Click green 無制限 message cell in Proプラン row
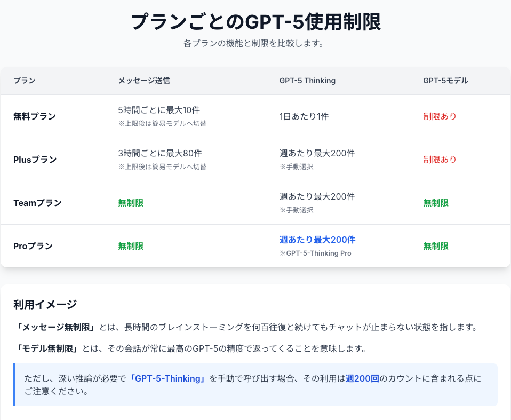Image resolution: width=511 pixels, height=420 pixels. click(x=131, y=246)
